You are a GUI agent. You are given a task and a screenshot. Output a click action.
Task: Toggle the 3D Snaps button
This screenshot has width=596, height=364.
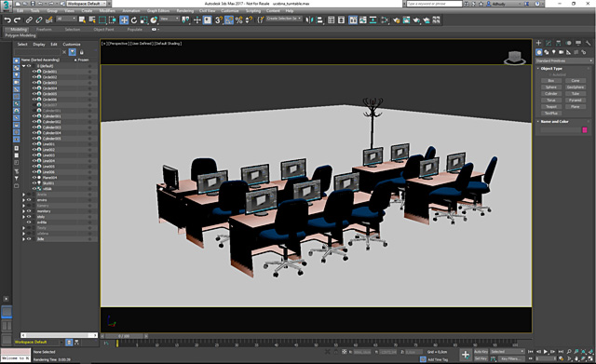pyautogui.click(x=219, y=20)
